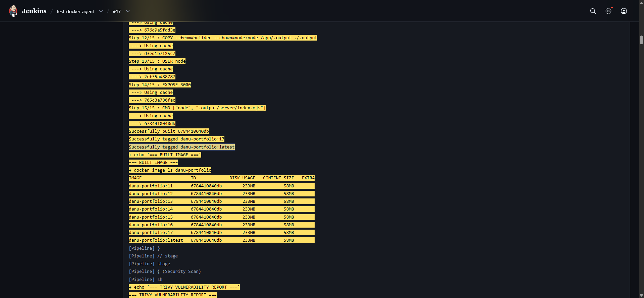Click the 'danu-portfolio:14' table row

tap(222, 209)
